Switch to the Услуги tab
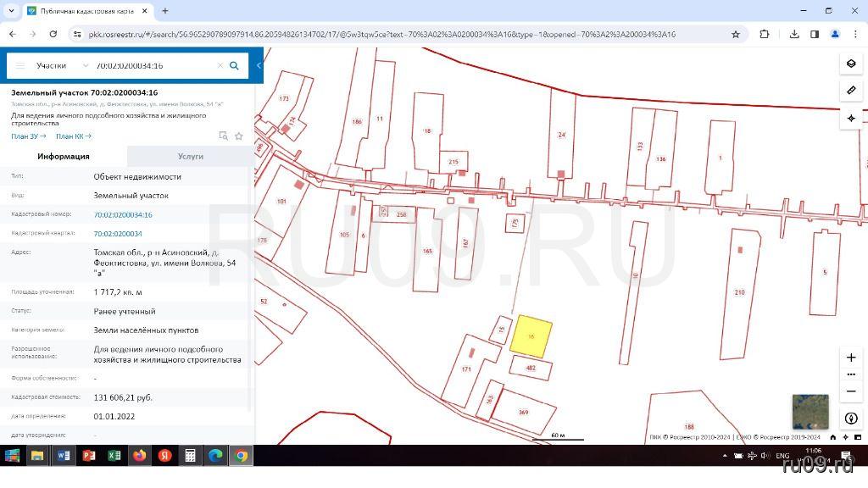The image size is (868, 488). pos(191,156)
